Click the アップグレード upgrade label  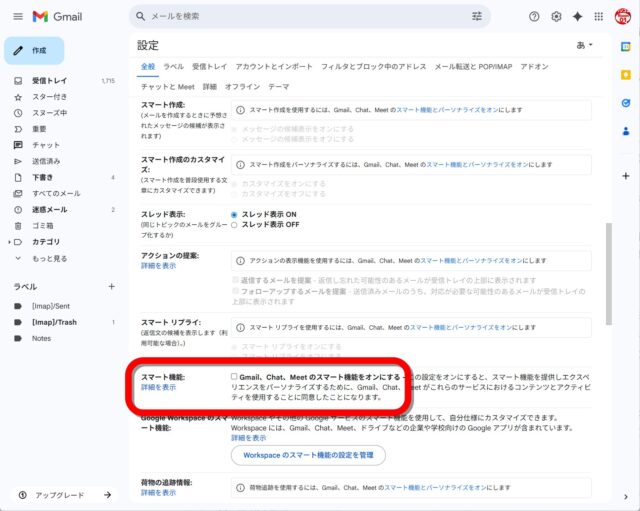pos(60,495)
